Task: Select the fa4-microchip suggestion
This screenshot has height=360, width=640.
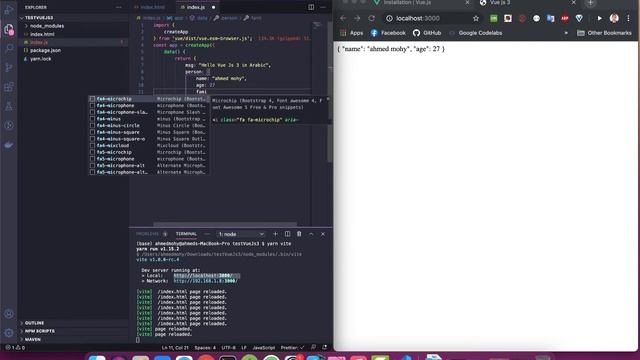Action: click(x=149, y=99)
